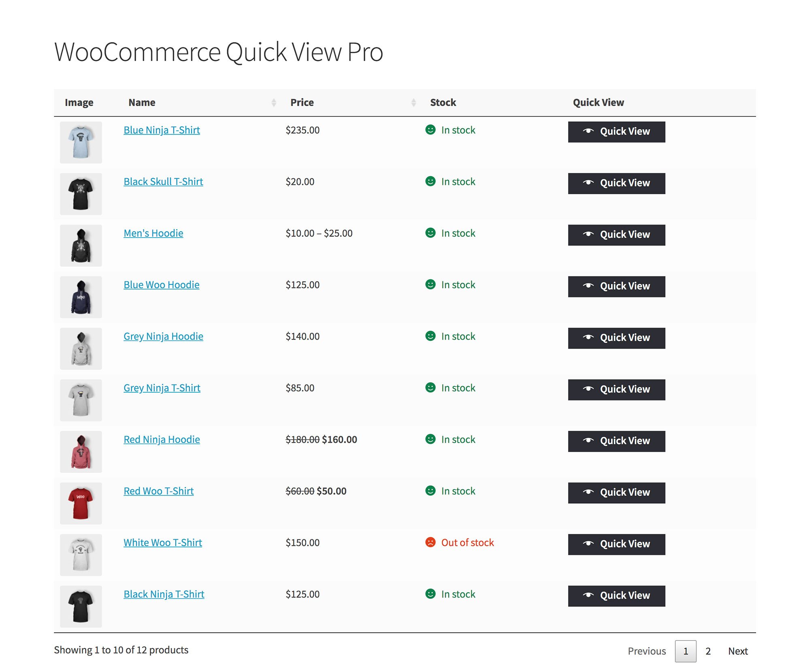Click Quick View for Blue Ninja T-Shirt
The height and width of the screenshot is (672, 810).
(x=616, y=132)
